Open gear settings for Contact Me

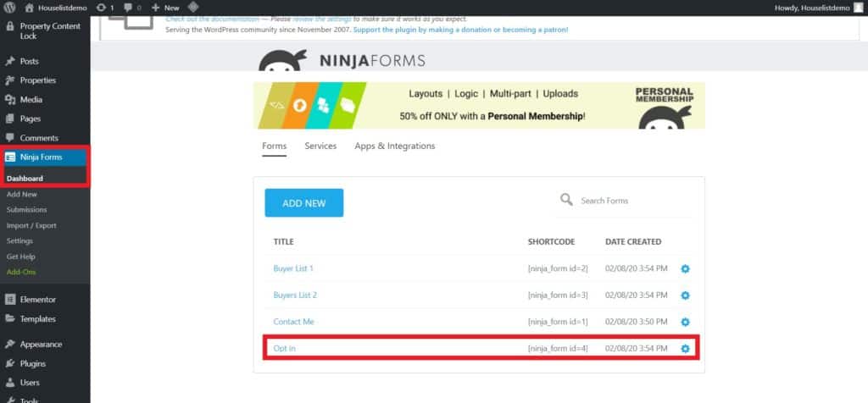[x=685, y=323]
